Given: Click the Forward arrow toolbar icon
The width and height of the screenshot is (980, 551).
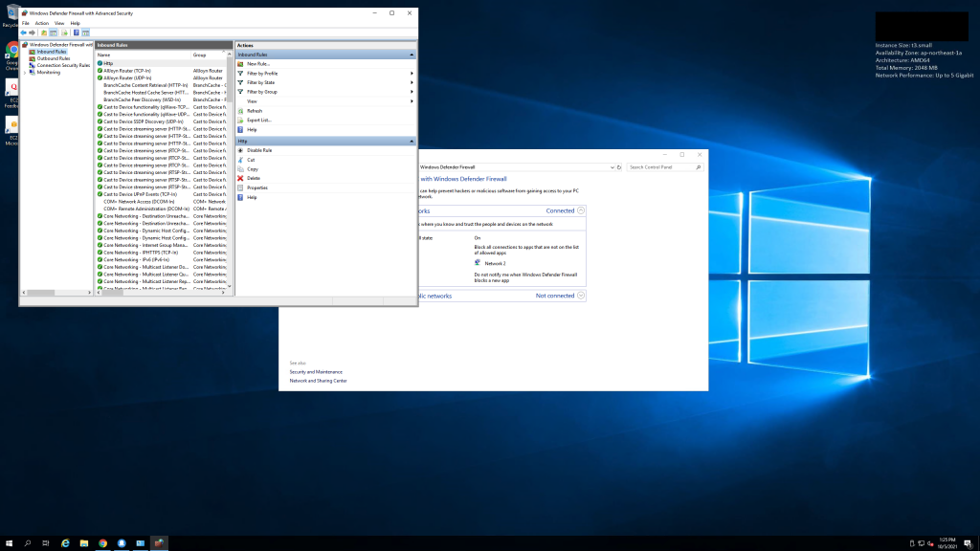Looking at the screenshot, I should tap(32, 33).
